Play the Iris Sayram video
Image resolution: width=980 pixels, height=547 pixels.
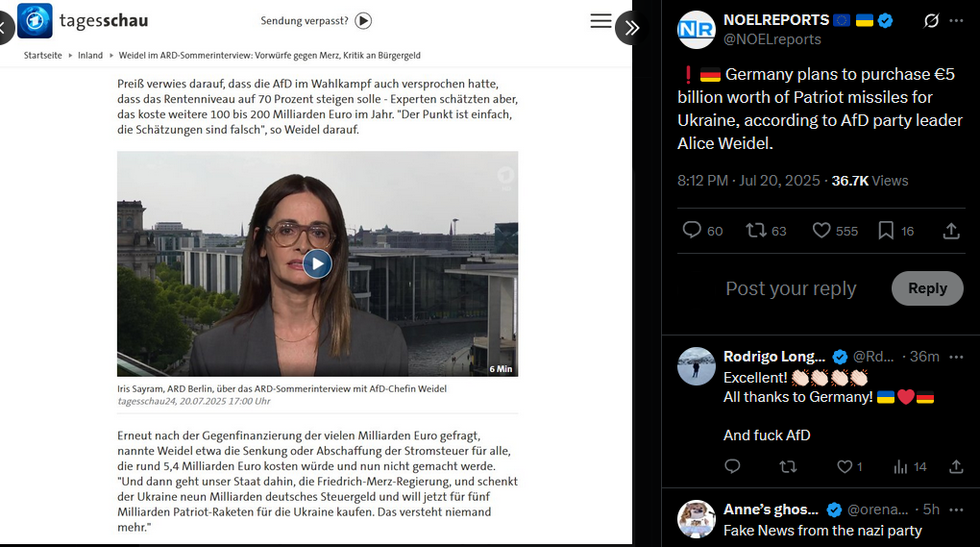[317, 263]
